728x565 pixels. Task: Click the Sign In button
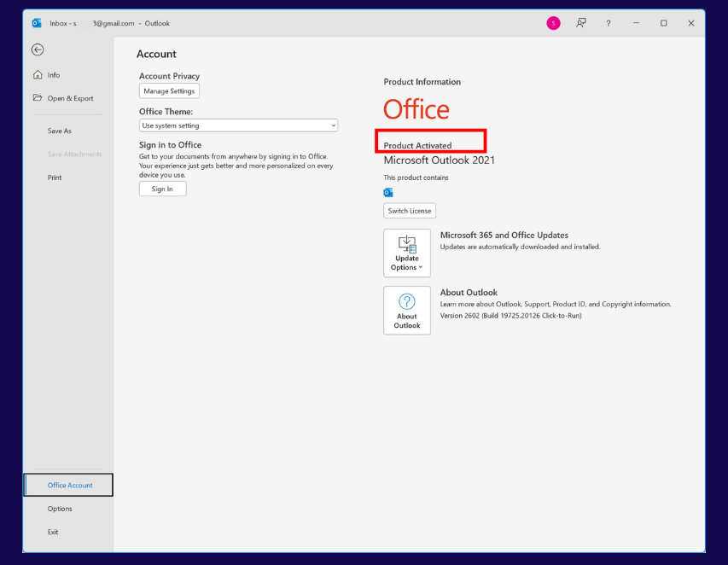(162, 189)
